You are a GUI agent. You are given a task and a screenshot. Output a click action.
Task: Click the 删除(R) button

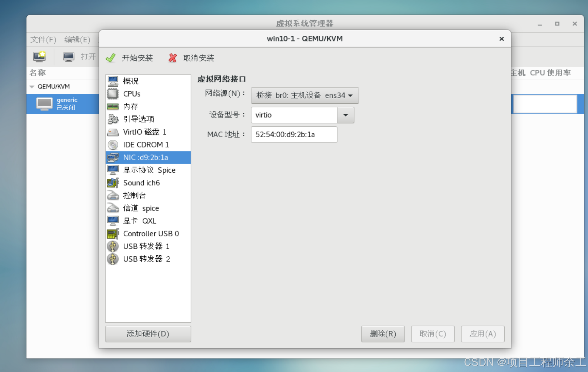pos(383,334)
